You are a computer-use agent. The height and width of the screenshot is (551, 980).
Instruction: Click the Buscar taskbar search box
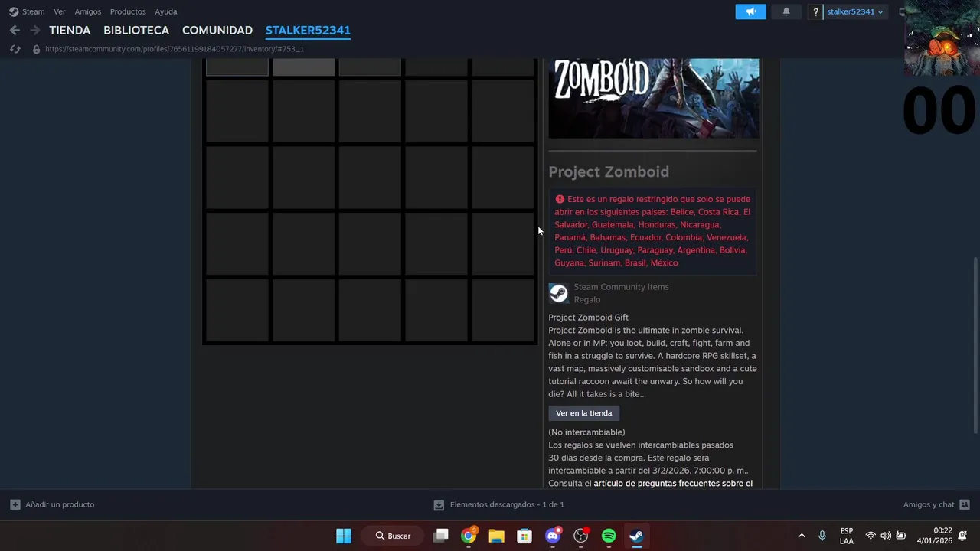(393, 536)
